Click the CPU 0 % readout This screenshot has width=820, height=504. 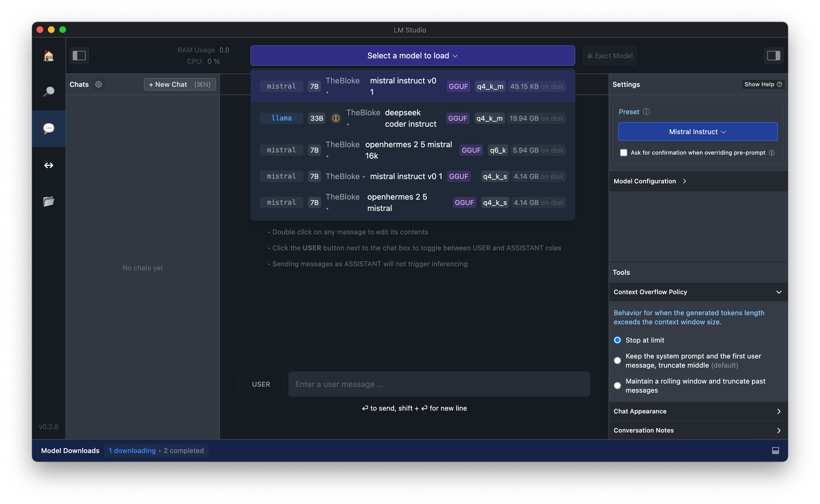coord(203,61)
